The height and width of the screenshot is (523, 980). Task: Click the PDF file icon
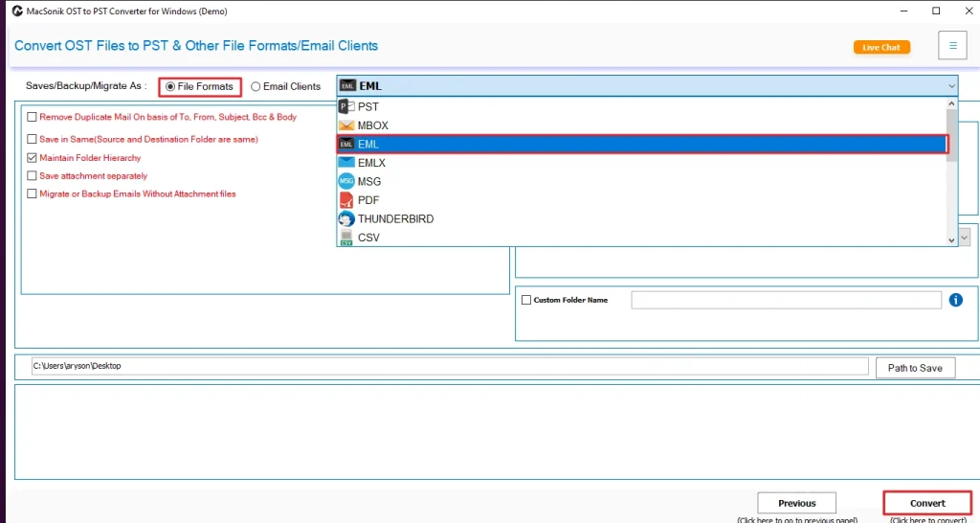coord(346,200)
